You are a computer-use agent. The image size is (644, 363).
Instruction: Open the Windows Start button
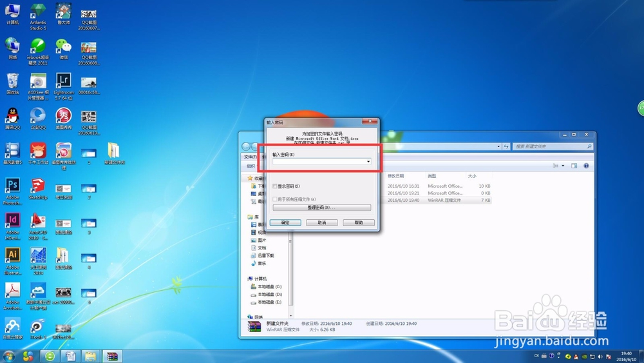[8, 356]
